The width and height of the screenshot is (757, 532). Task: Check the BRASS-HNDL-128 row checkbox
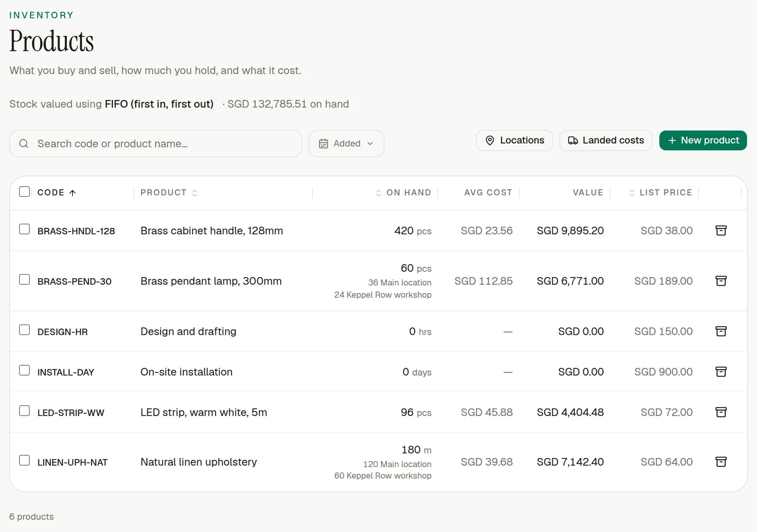[x=24, y=229]
